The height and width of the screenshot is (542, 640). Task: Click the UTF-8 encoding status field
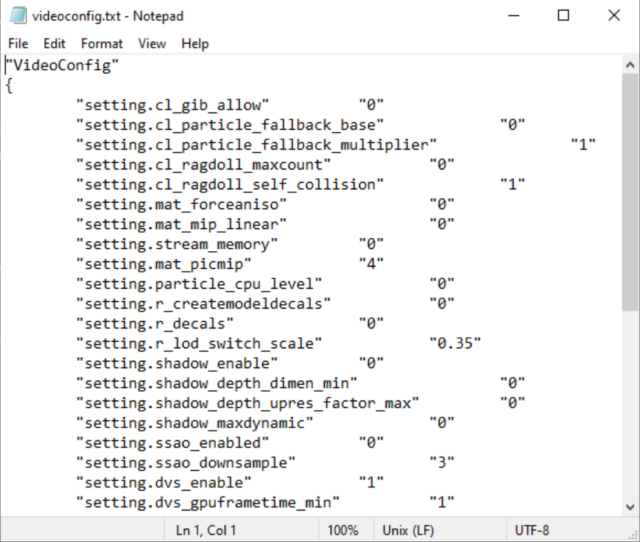532,530
